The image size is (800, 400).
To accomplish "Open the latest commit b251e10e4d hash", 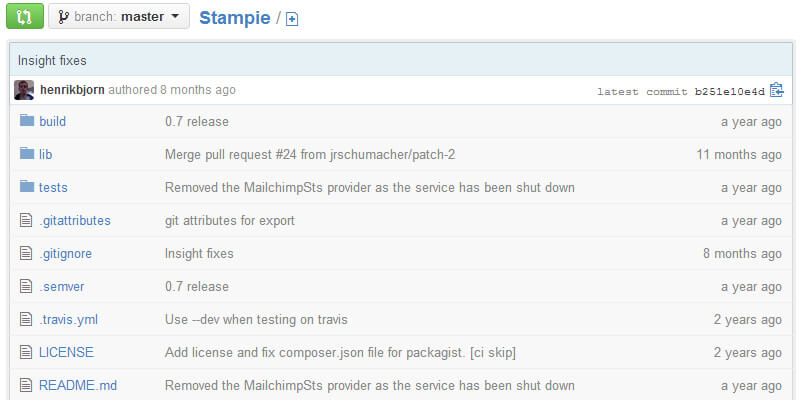I will (x=730, y=91).
